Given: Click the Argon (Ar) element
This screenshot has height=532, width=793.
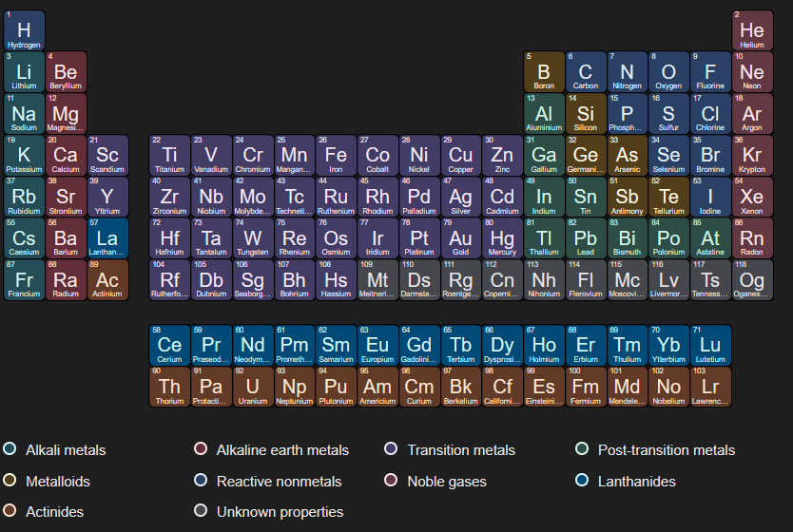Looking at the screenshot, I should click(x=752, y=114).
